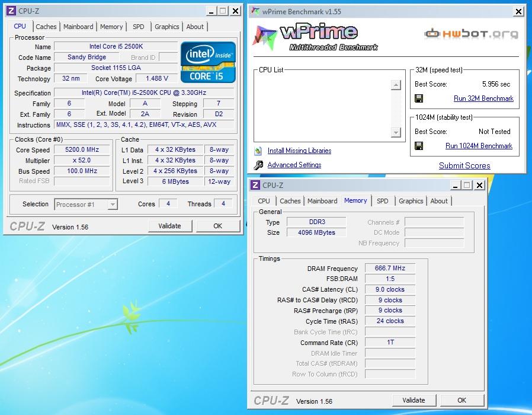
Task: Open About tab in top CPU-Z window
Action: coord(195,27)
